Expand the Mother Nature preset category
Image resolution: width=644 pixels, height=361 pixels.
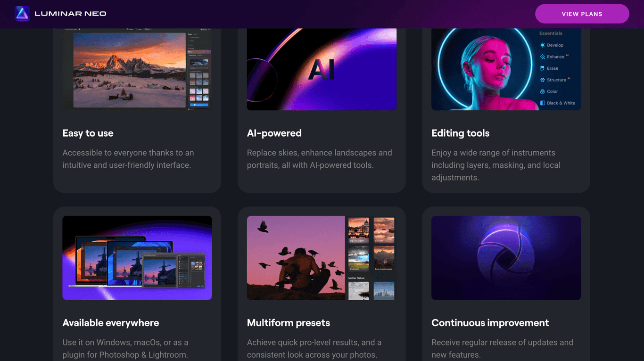[x=356, y=278]
